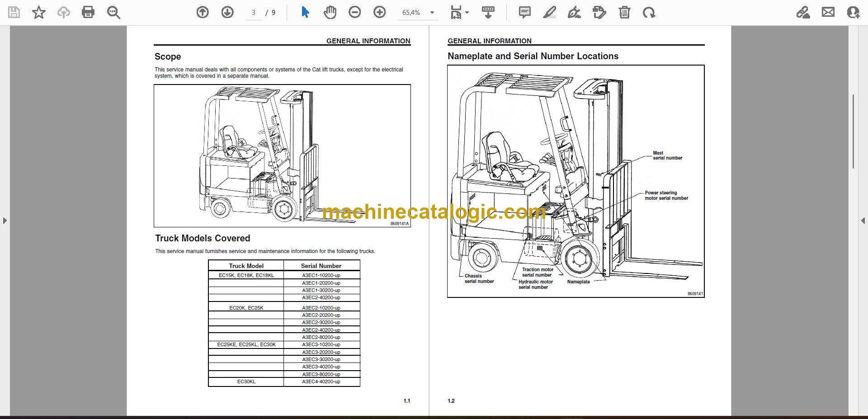Select cell A3EC2-80200-up
Viewport: 868px width, 419px height.
point(321,337)
